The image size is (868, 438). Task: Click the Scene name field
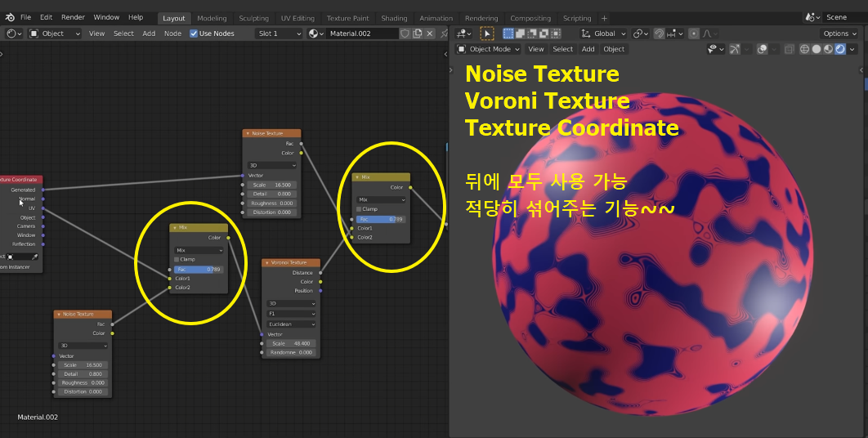coord(845,17)
